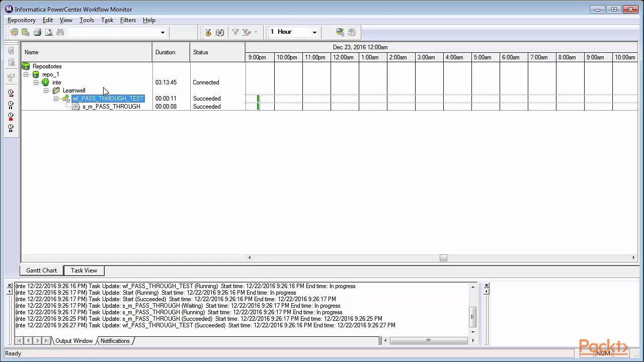Image resolution: width=644 pixels, height=362 pixels.
Task: Click the clock with pause bars sidebar icon
Action: click(x=11, y=105)
